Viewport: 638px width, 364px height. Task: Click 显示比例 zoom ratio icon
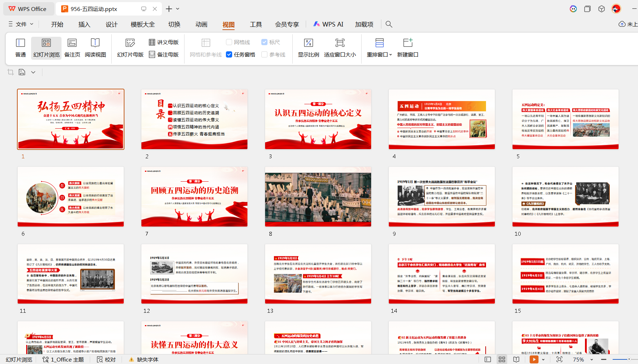coord(308,43)
